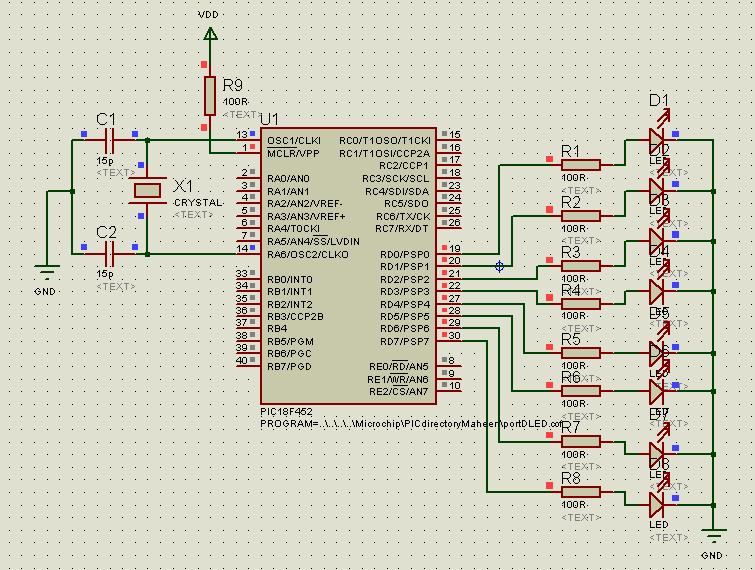Click the OSC1/CLKI pin label

pos(294,141)
